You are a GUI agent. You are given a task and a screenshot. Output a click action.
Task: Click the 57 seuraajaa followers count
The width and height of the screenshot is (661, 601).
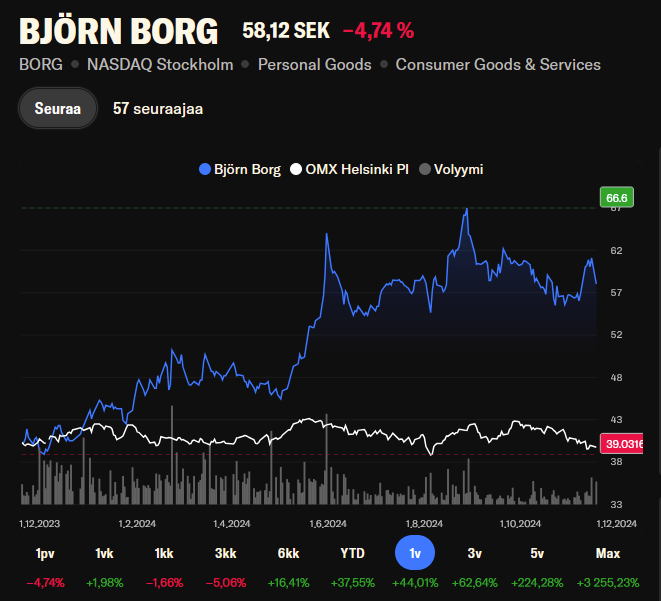point(158,109)
